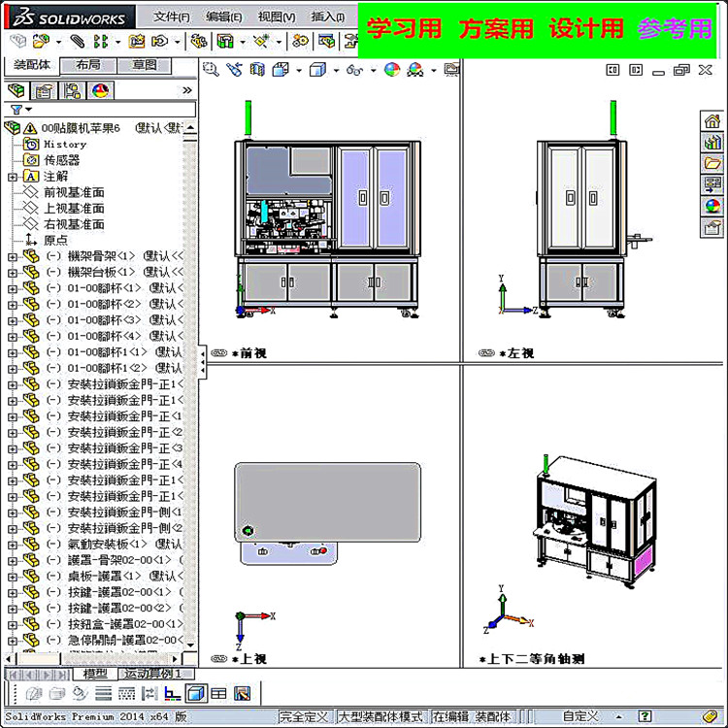728x728 pixels.
Task: Open the DisplayManager color sphere tab
Action: 100,90
